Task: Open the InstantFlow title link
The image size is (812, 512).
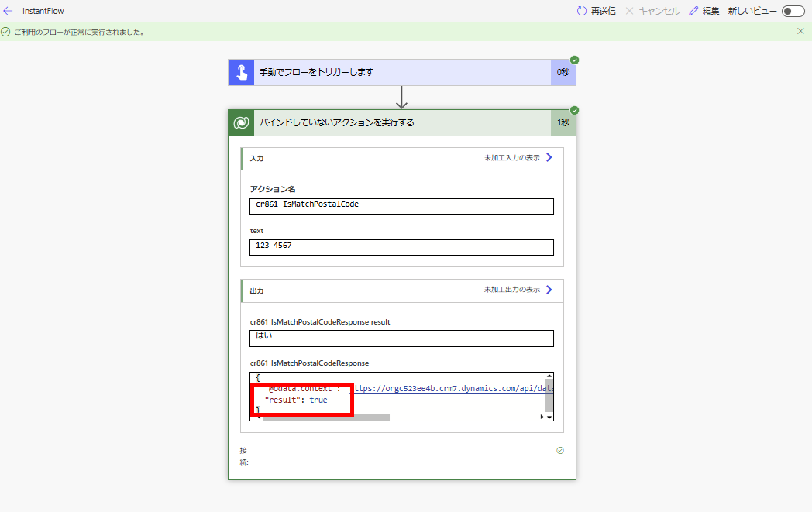Action: click(x=43, y=11)
